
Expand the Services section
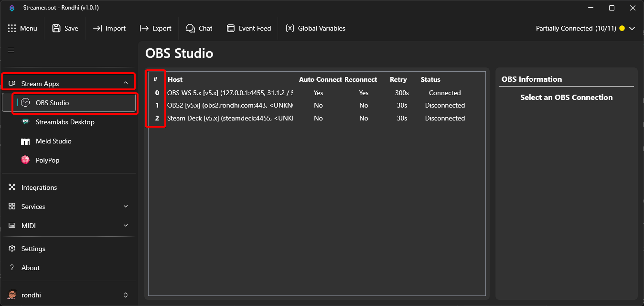click(126, 207)
